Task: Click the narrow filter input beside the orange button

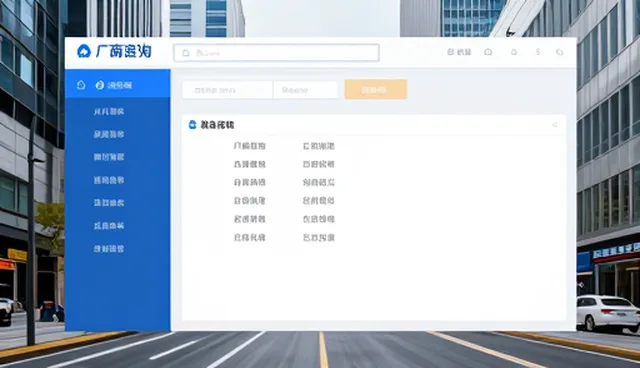Action: pos(305,90)
